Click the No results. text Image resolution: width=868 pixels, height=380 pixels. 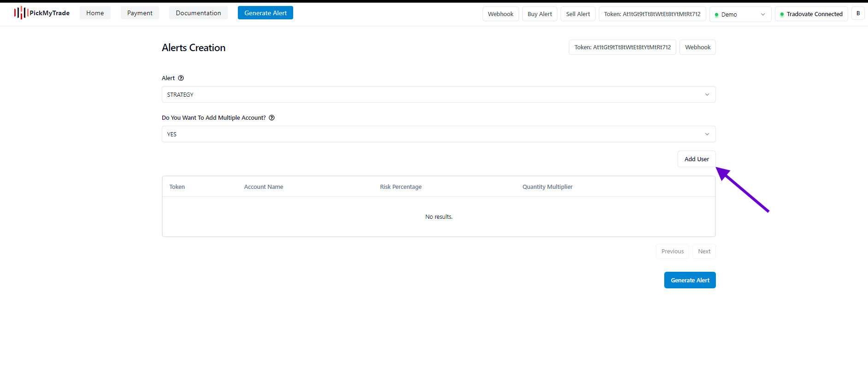click(x=439, y=216)
